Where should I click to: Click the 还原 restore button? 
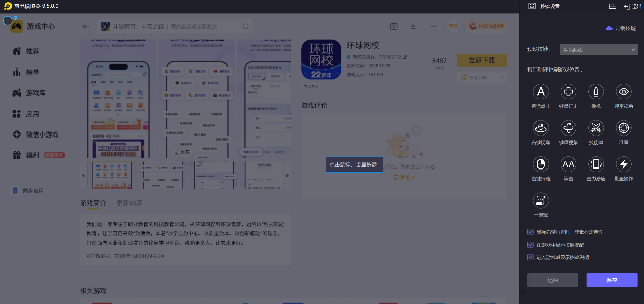553,280
